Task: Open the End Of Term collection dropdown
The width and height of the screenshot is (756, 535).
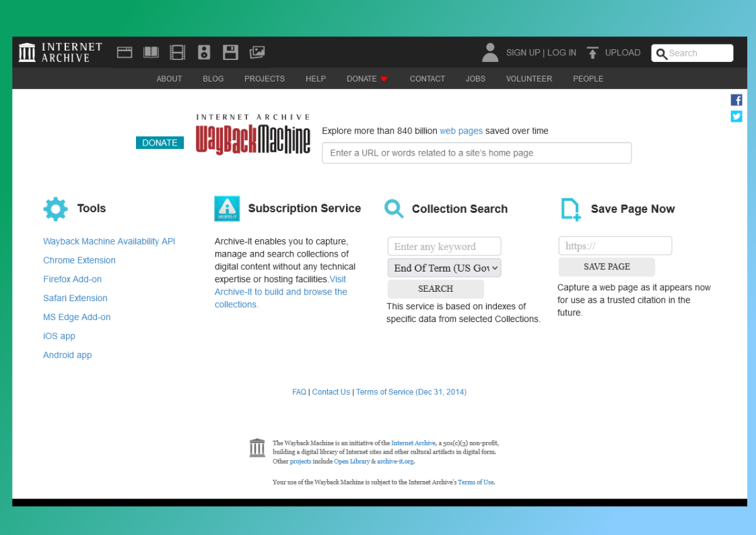Action: tap(444, 267)
